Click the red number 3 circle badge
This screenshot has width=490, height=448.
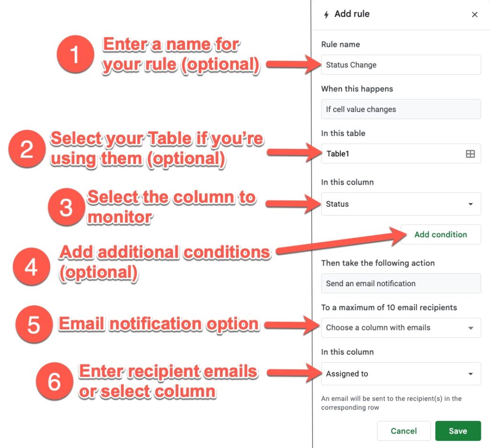pyautogui.click(x=66, y=207)
